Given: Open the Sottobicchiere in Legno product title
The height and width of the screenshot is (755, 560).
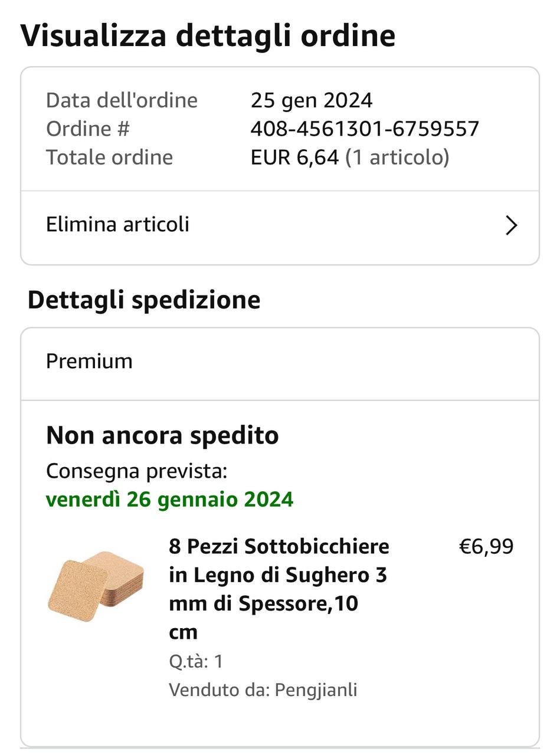Looking at the screenshot, I should (279, 589).
